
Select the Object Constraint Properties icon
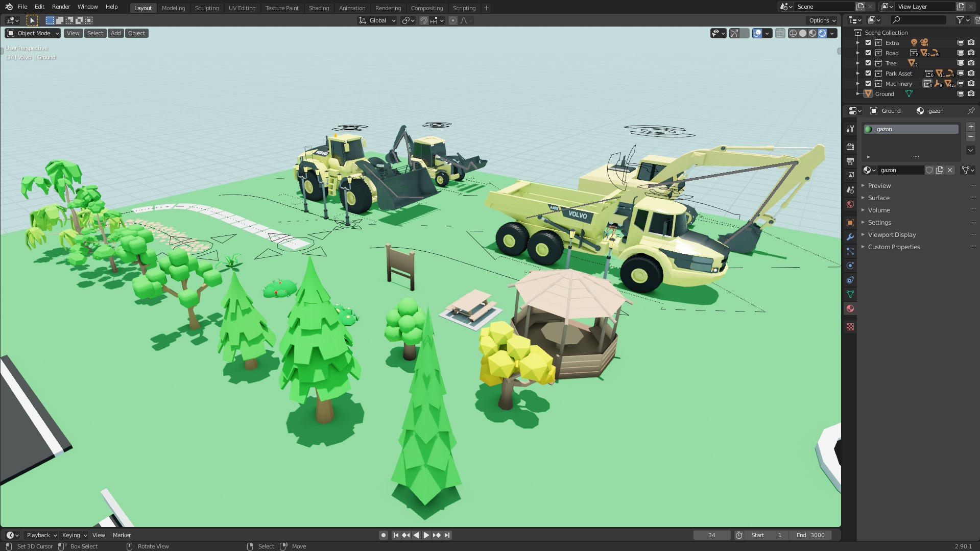tap(850, 280)
